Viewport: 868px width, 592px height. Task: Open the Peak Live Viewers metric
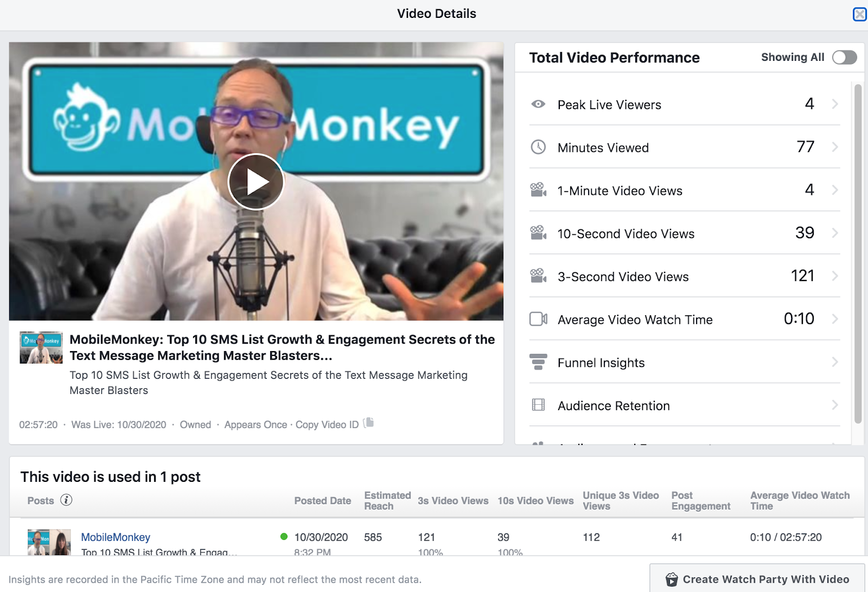tap(685, 104)
